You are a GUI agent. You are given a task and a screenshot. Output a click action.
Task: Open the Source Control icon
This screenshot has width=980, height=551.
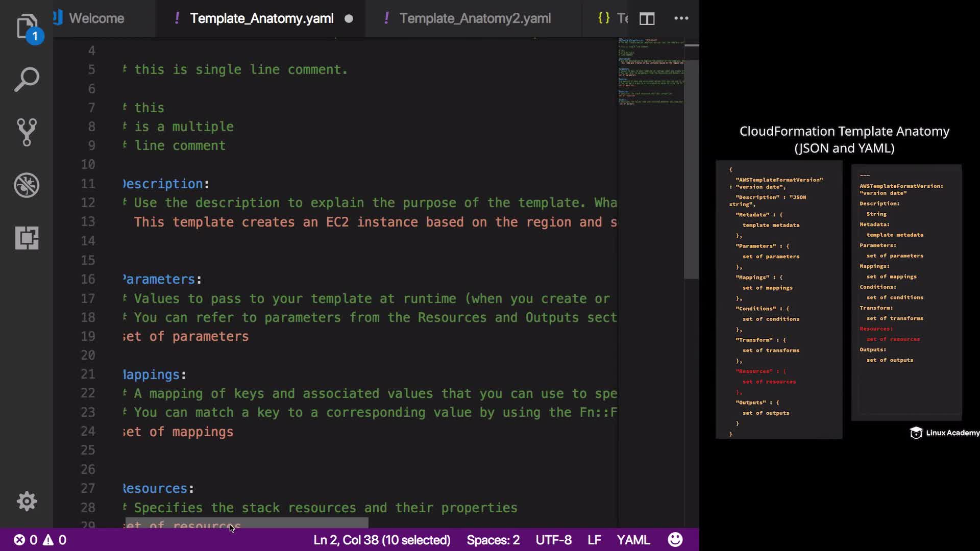(27, 132)
